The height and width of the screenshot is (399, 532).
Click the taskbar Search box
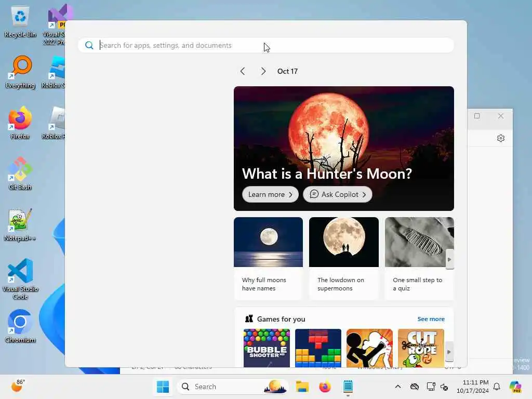233,387
